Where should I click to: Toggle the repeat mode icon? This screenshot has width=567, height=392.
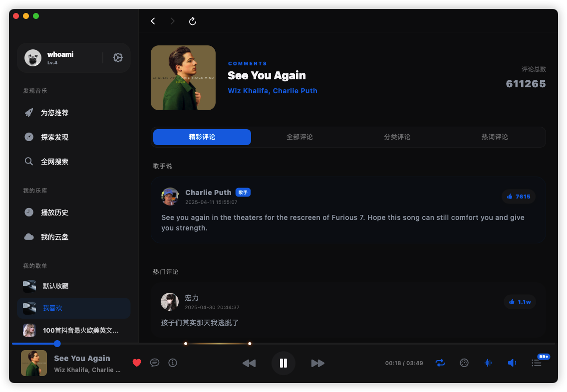(x=440, y=363)
